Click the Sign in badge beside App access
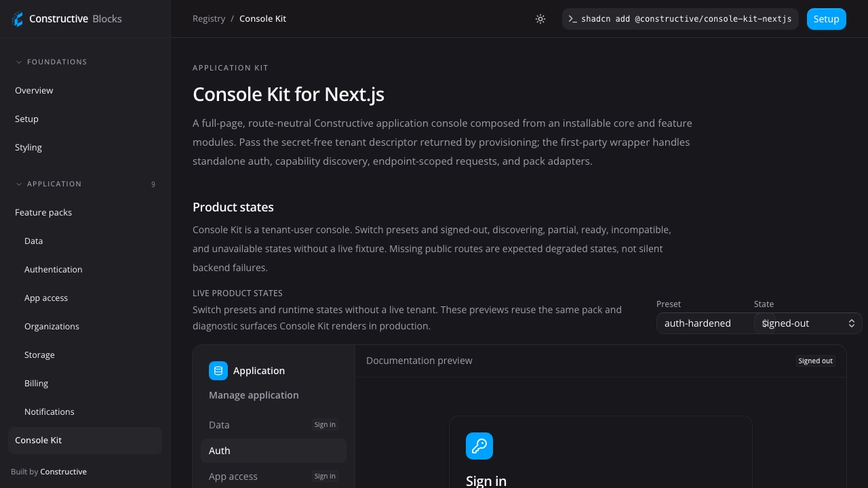The width and height of the screenshot is (868, 488). coord(325,476)
